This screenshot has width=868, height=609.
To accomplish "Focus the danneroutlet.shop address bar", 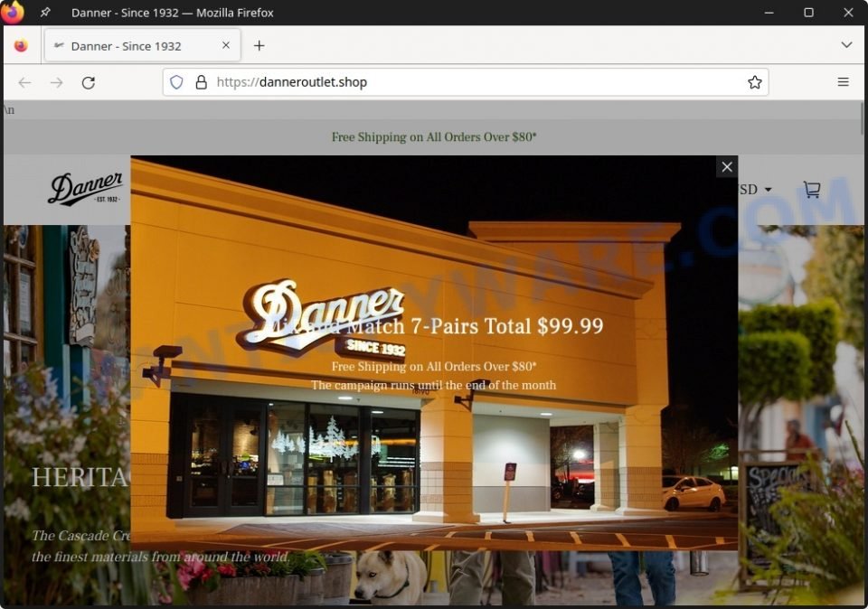I will (465, 82).
